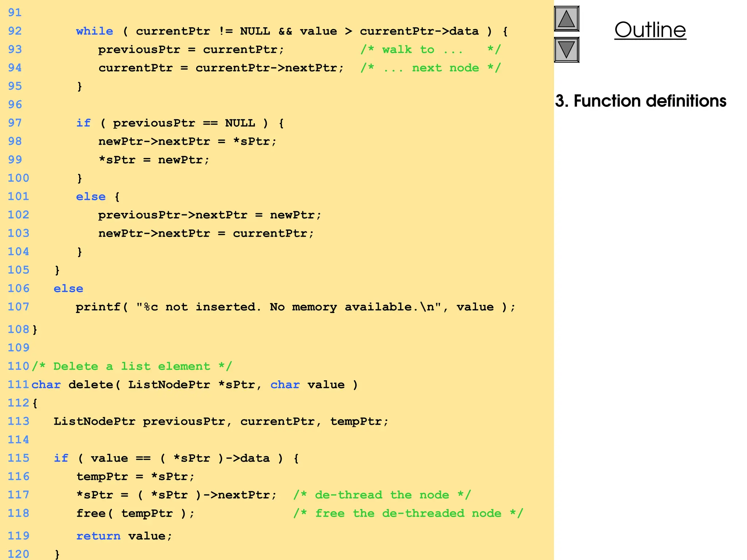Viewport: 747px width, 560px height.
Task: Select 'free( tempPtr );' on line 118
Action: (135, 513)
